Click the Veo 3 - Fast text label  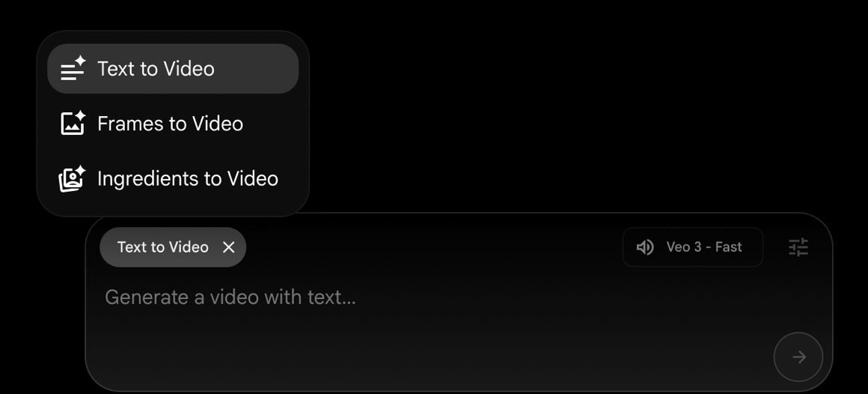click(x=704, y=247)
